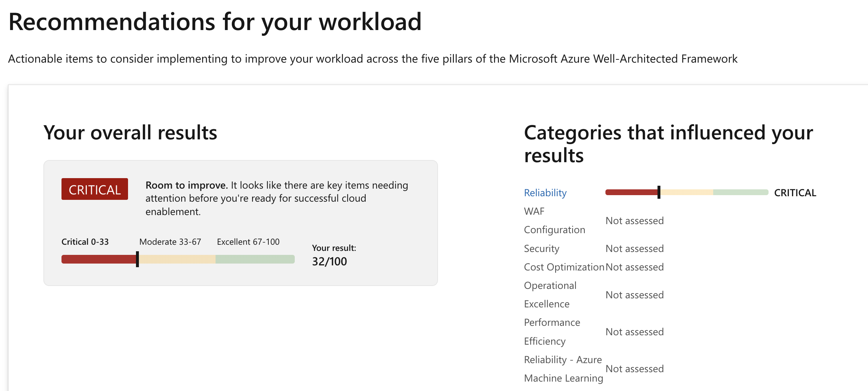This screenshot has width=868, height=391.
Task: Click the marker on the overall results score bar
Action: tap(137, 259)
